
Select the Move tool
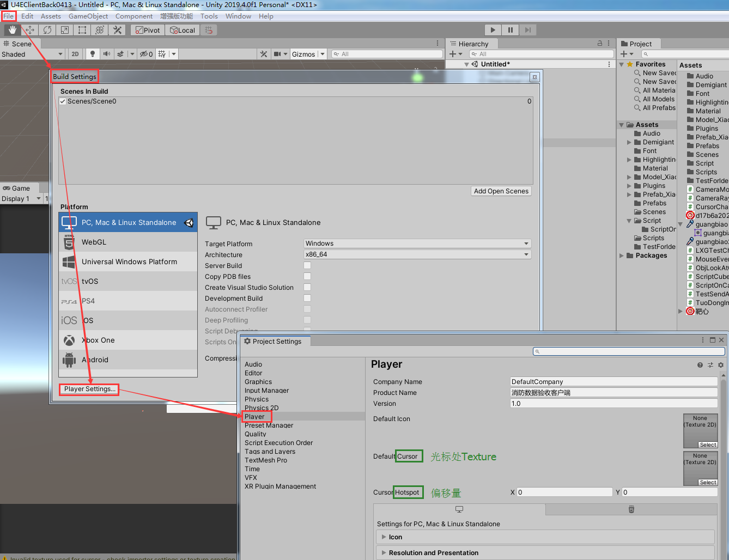click(30, 30)
